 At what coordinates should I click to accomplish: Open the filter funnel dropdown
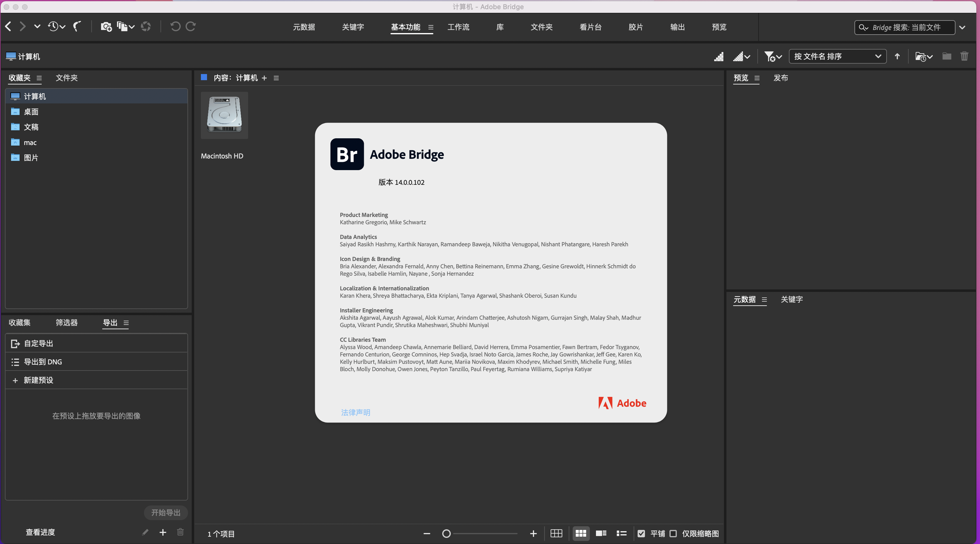coord(773,56)
